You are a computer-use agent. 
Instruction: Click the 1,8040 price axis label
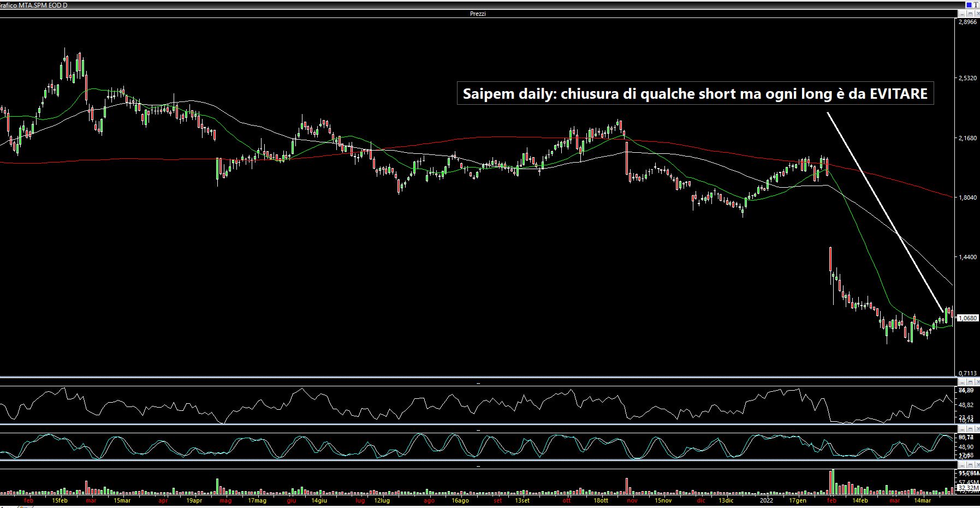pos(967,198)
